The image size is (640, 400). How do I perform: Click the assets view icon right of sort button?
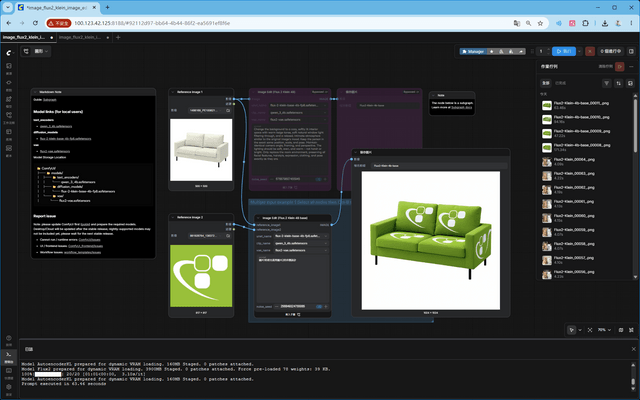pos(630,83)
